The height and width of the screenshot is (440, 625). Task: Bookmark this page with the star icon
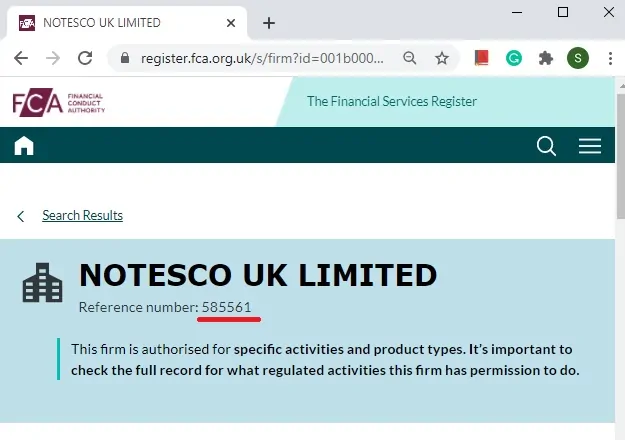(x=442, y=58)
